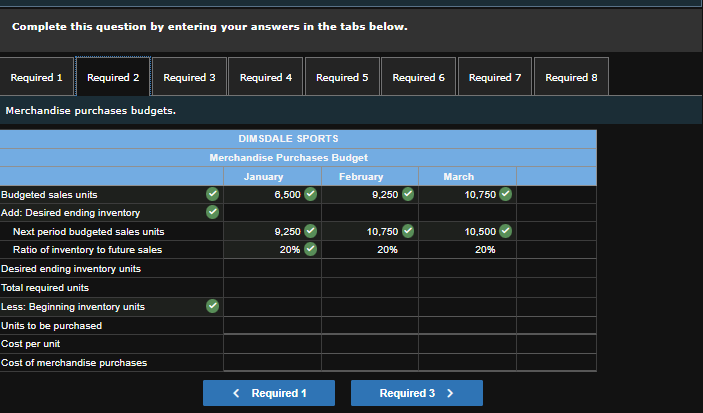Click the check mark next to January 20%

pos(310,249)
